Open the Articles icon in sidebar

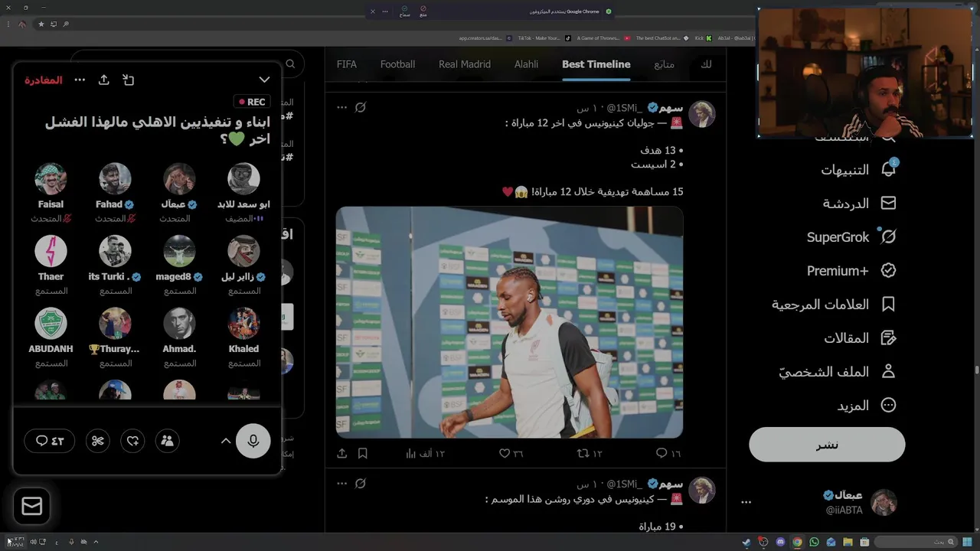click(888, 337)
